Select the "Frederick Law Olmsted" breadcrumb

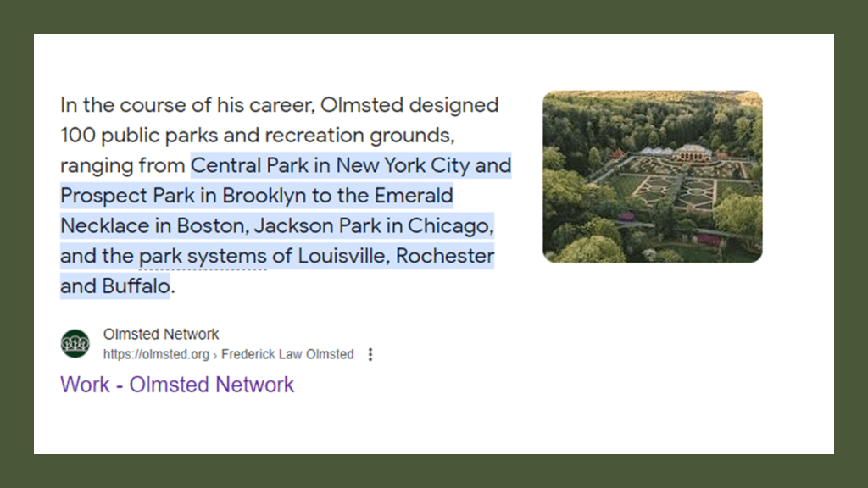287,354
